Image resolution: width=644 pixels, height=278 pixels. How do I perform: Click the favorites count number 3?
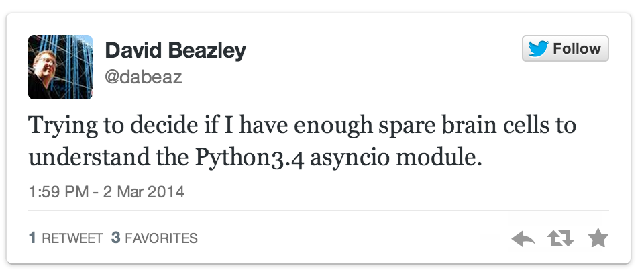tap(116, 238)
